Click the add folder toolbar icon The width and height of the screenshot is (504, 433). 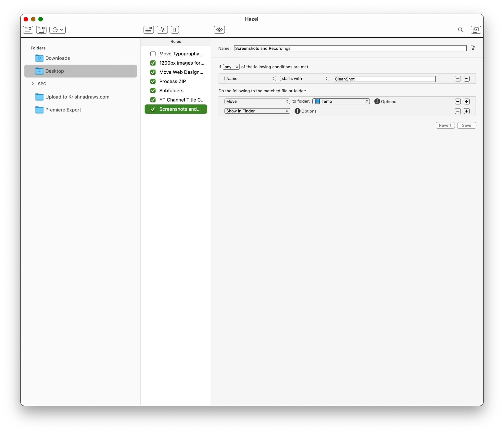28,30
